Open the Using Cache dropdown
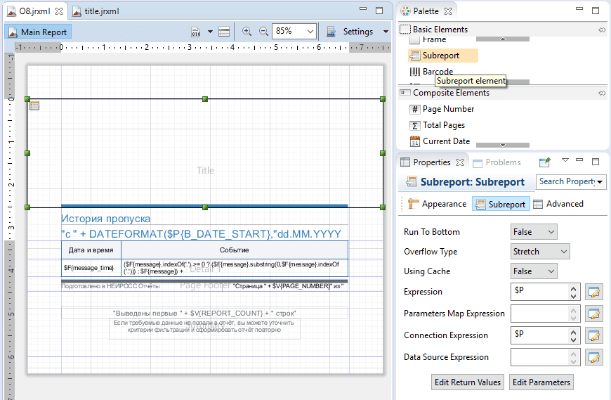Screen dimensions: 611x400 pyautogui.click(x=533, y=271)
